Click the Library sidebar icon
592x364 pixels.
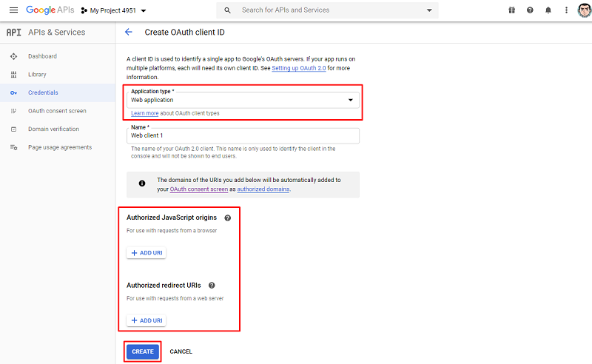pyautogui.click(x=13, y=75)
